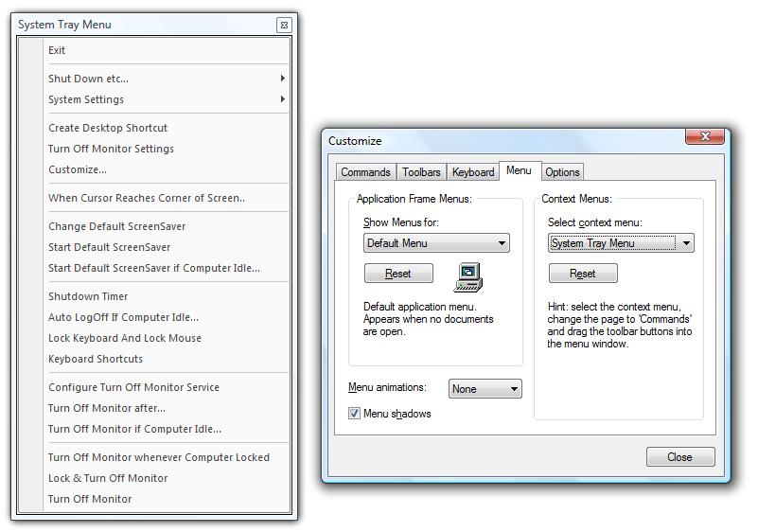Expand the Select context menu dropdown
Screen dimensions: 758x532
pyautogui.click(x=621, y=243)
